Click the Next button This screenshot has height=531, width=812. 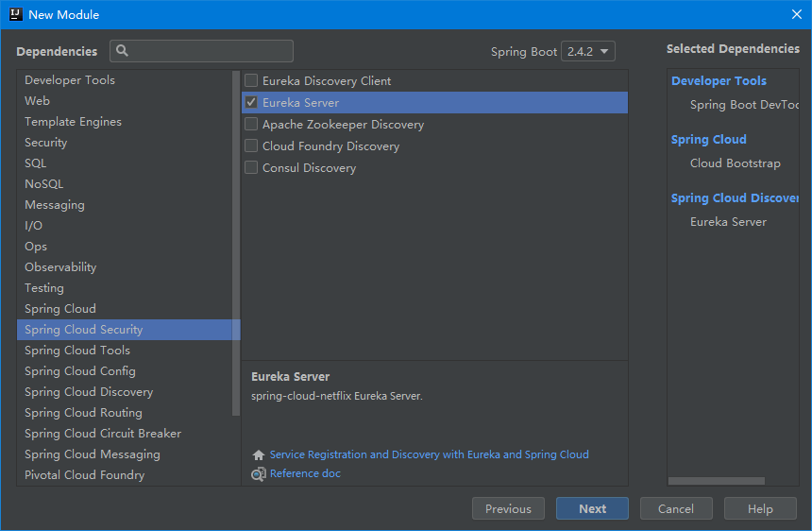[x=592, y=508]
